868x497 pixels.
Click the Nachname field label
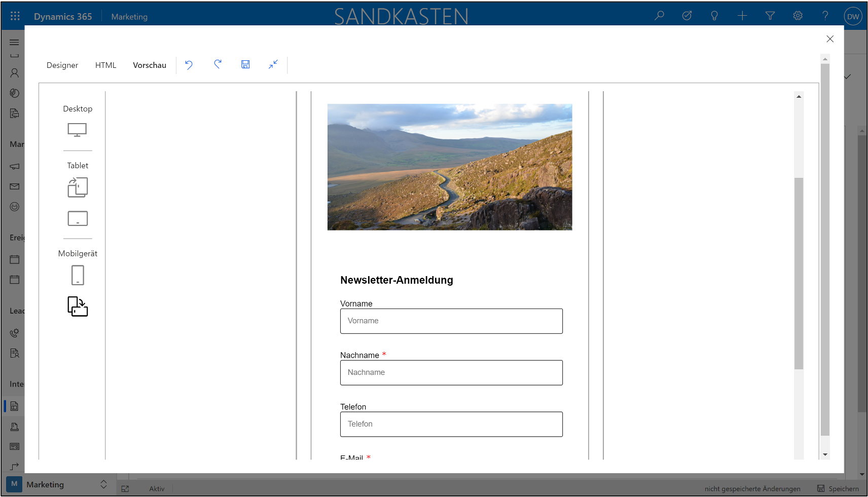pyautogui.click(x=359, y=355)
